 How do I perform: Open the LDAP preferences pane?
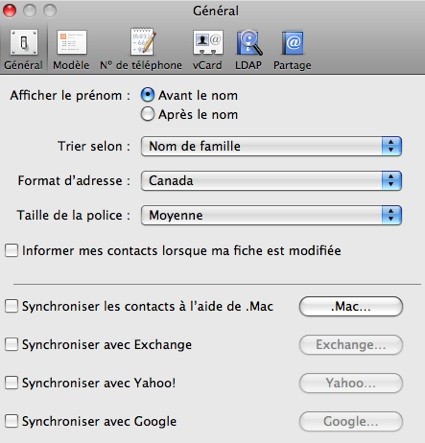(248, 50)
